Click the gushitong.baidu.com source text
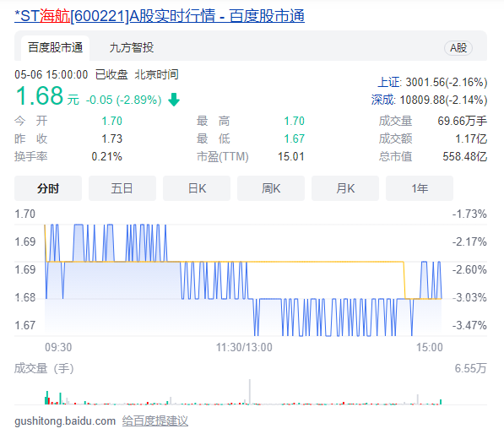Screen dimensions: 504x434 click(65, 420)
